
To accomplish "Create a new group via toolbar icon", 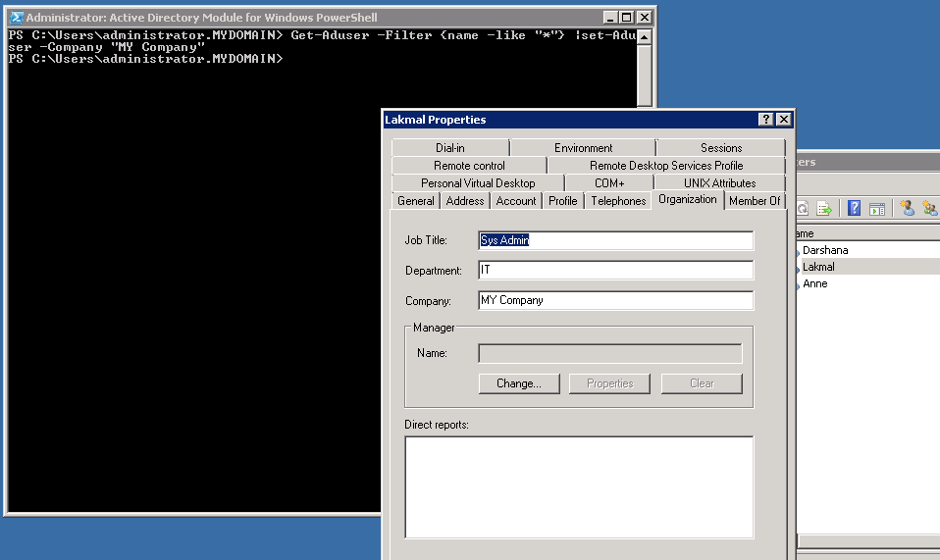I will (x=930, y=208).
